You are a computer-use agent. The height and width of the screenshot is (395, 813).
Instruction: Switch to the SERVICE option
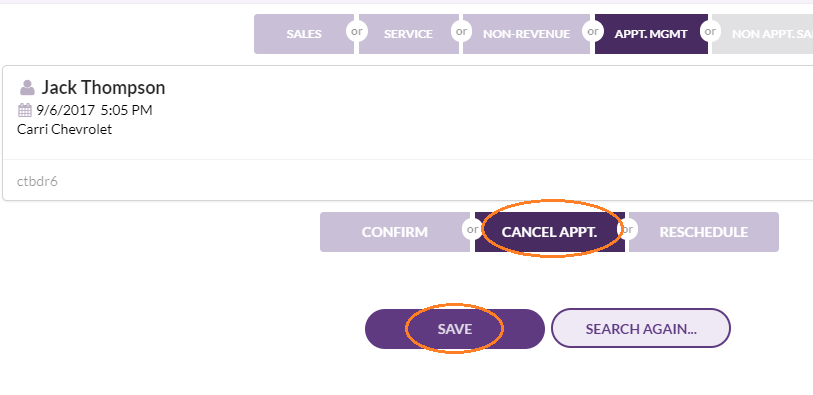(x=409, y=34)
